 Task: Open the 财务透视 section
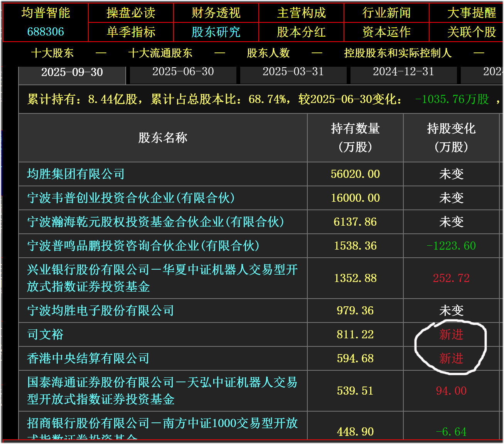pyautogui.click(x=216, y=13)
